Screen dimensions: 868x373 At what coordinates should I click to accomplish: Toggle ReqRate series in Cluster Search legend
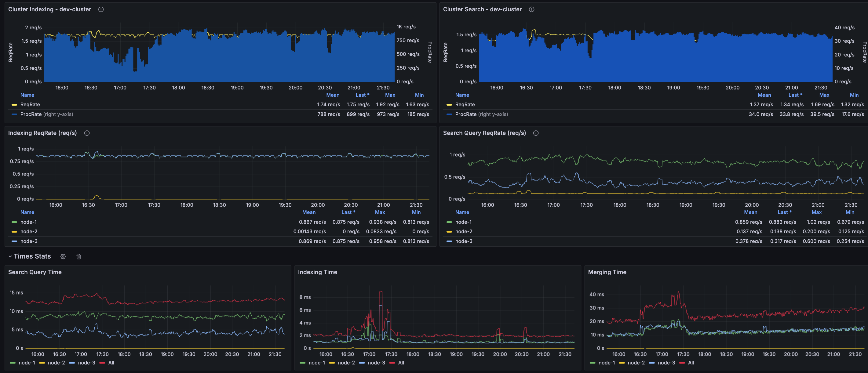tap(465, 105)
